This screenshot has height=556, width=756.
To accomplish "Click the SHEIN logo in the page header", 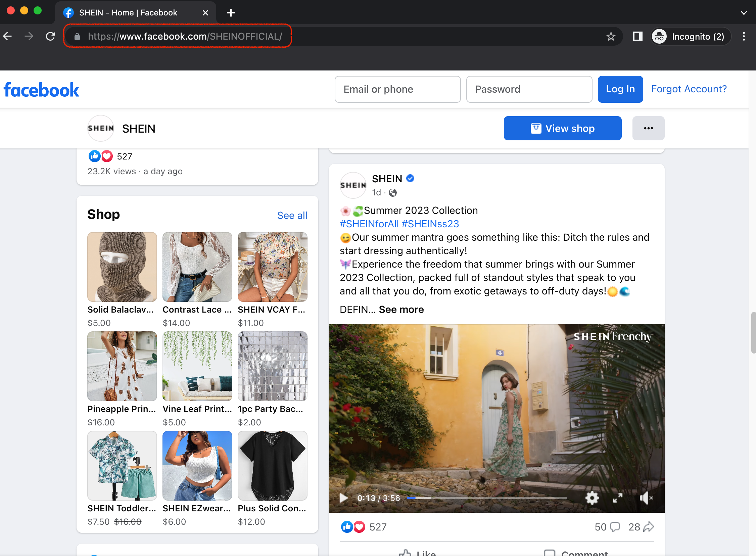I will point(101,128).
